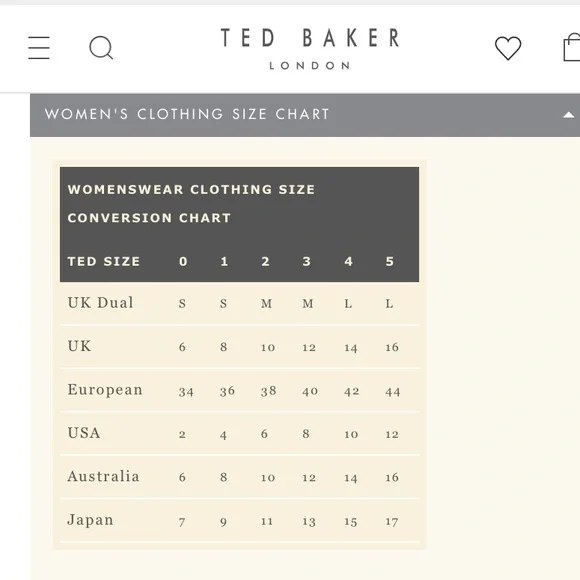Open the hamburger navigation menu
Viewport: 580px width, 580px height.
[39, 48]
